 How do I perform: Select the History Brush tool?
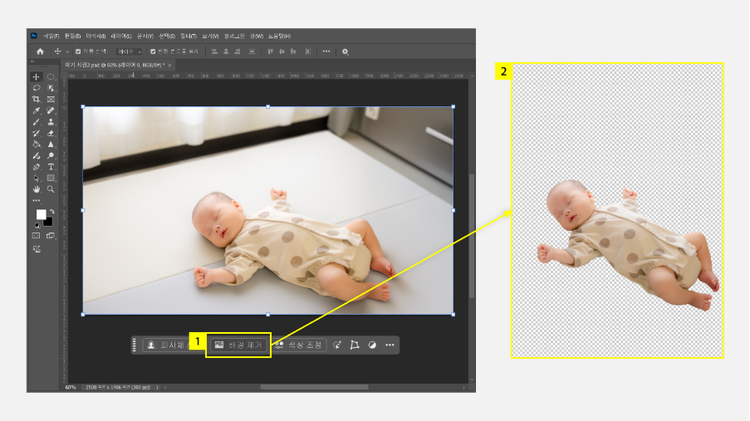coord(36,133)
